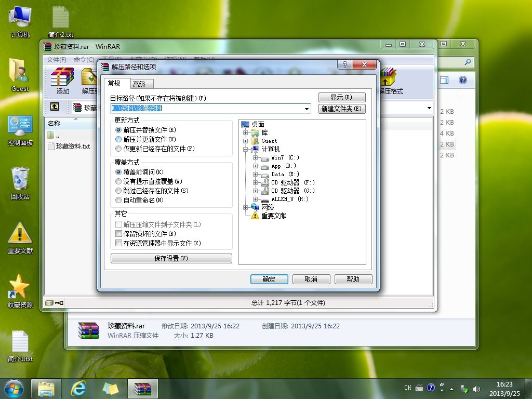
Task: Enable 在资源管理器中显示文件 checkbox
Action: click(118, 243)
